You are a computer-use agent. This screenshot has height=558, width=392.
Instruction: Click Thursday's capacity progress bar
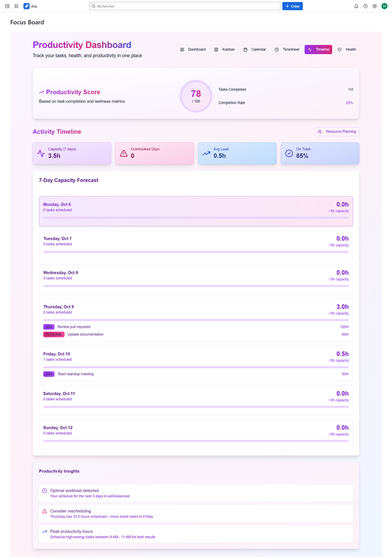pyautogui.click(x=195, y=319)
